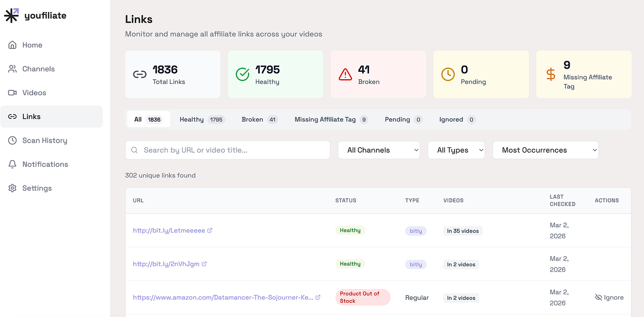Click the Home house icon in sidebar
The image size is (644, 317).
click(x=13, y=45)
